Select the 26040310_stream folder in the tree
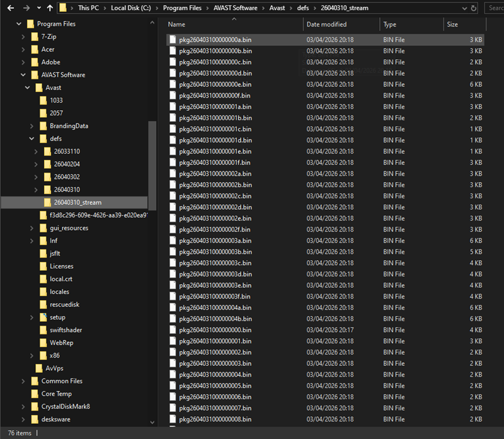 77,202
